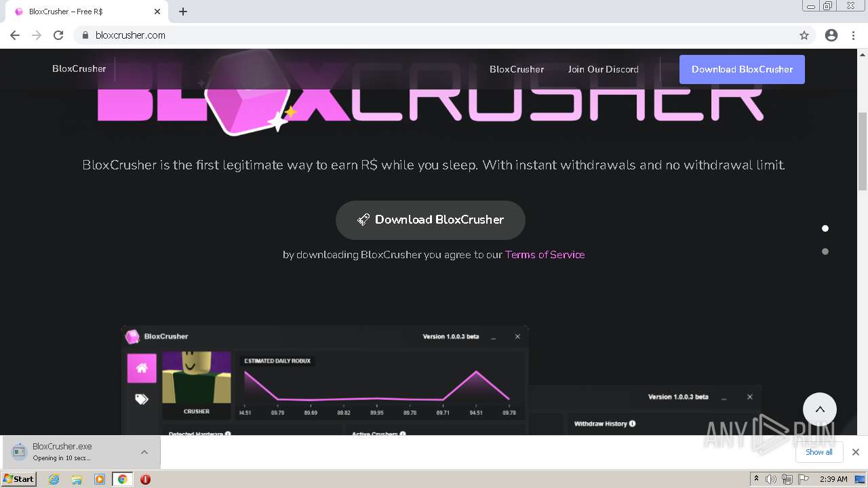The width and height of the screenshot is (868, 488).
Task: Show hidden system tray icons
Action: pyautogui.click(x=756, y=479)
